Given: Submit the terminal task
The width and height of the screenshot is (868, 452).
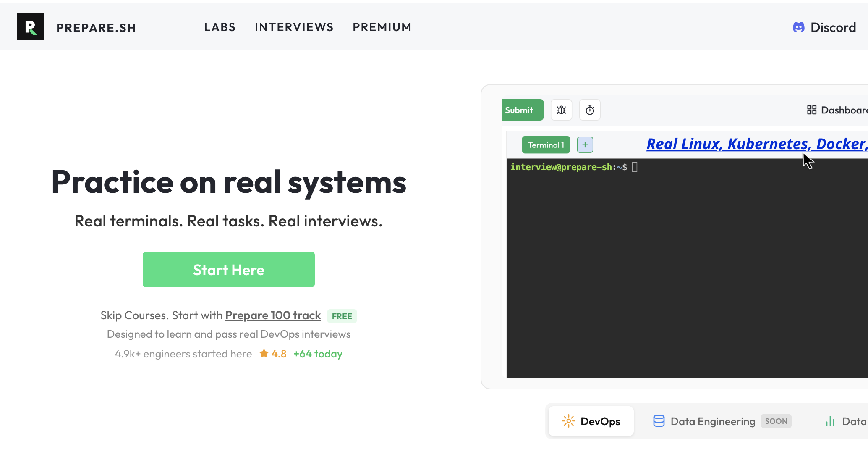Looking at the screenshot, I should tap(522, 110).
